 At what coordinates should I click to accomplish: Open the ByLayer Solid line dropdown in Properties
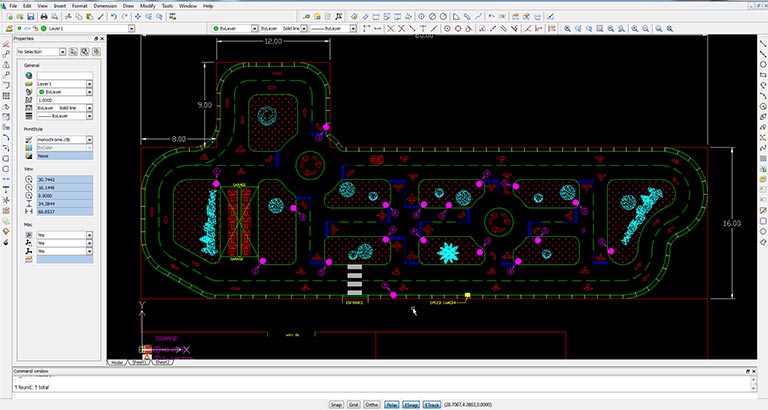pyautogui.click(x=89, y=108)
